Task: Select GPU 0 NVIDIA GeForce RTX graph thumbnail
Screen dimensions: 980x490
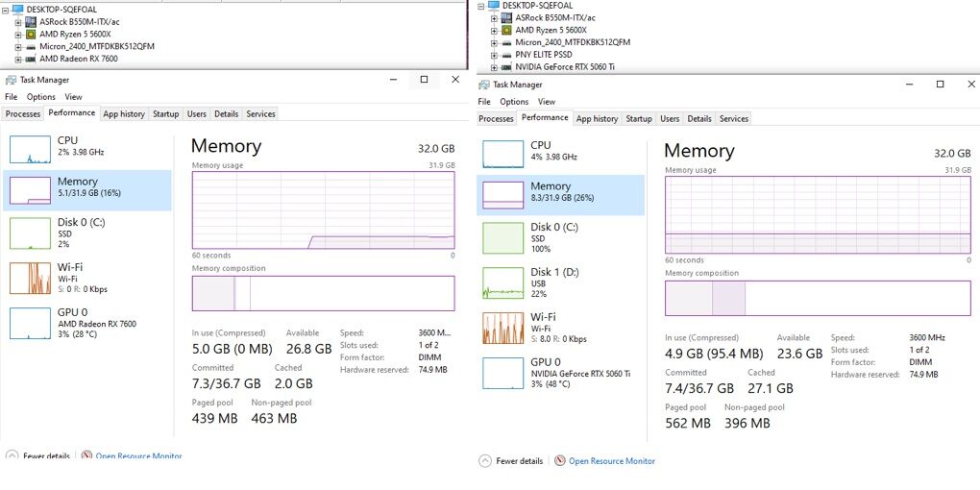Action: (x=505, y=373)
